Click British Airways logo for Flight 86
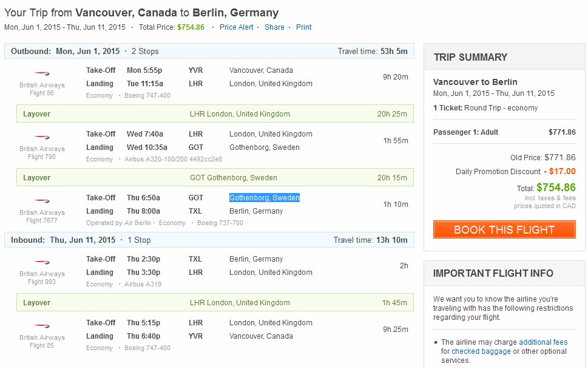Viewport: 588px width, 369px height. (x=42, y=73)
